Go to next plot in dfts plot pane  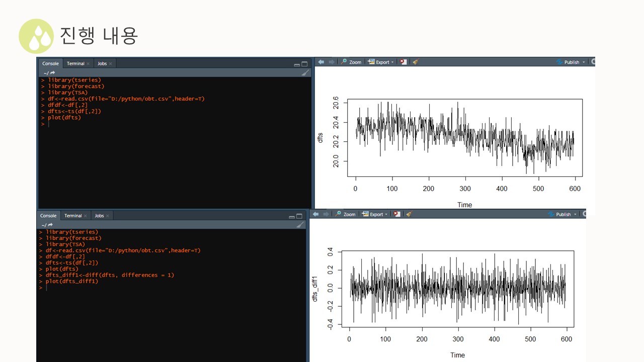(x=332, y=62)
